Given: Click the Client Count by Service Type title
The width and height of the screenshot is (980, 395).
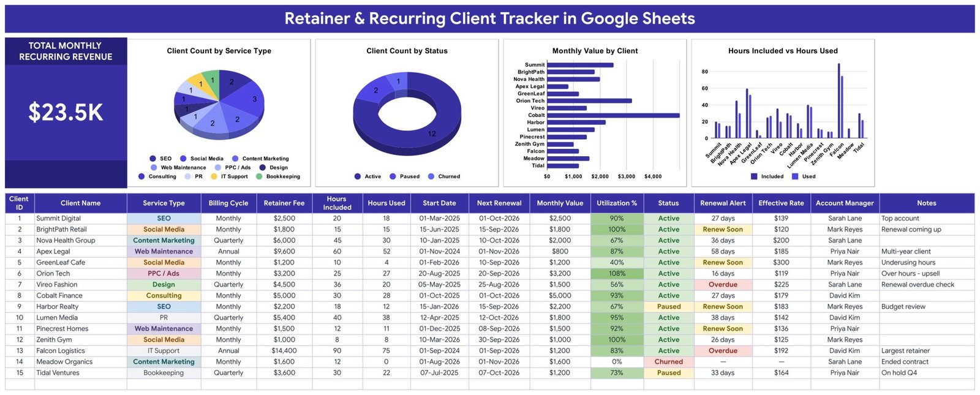Looking at the screenshot, I should [x=219, y=51].
